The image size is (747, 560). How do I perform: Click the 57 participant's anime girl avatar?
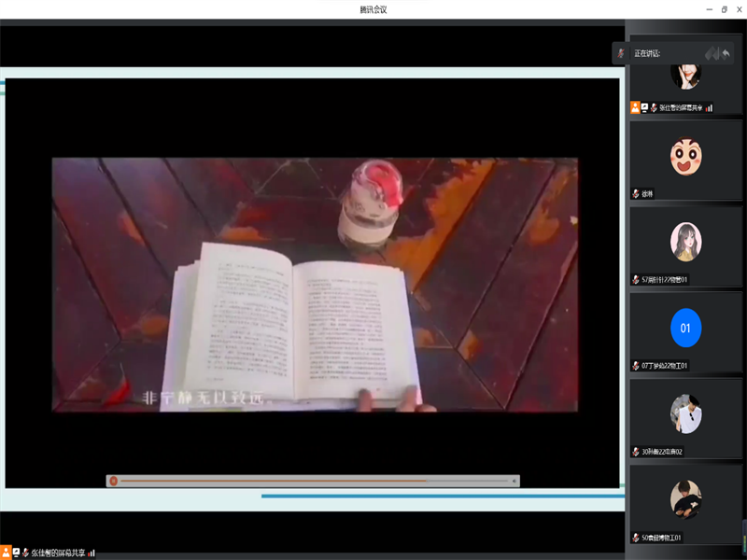(x=685, y=242)
